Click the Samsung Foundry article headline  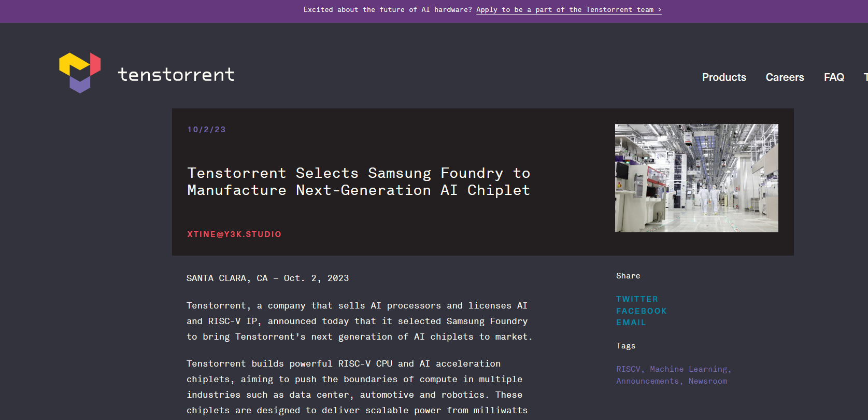(359, 181)
